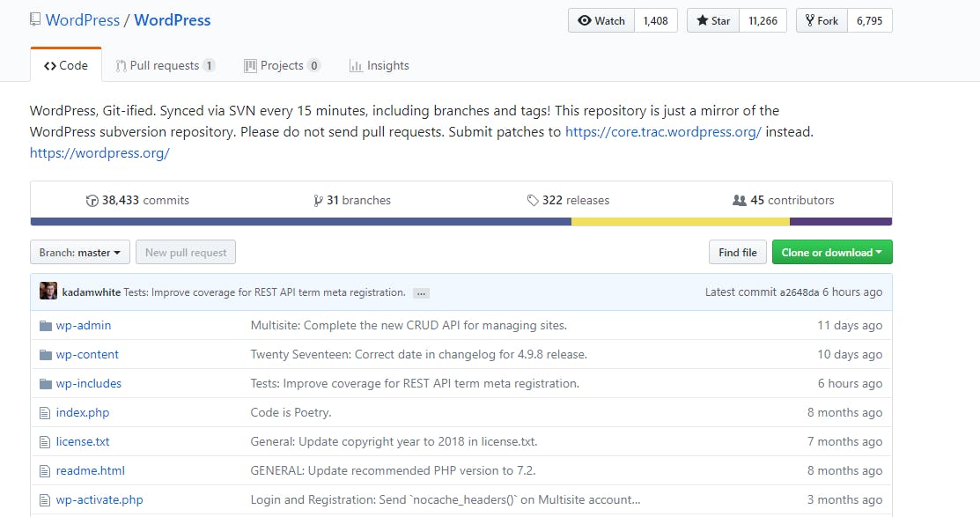Expand the Clone or download menu

tap(832, 253)
